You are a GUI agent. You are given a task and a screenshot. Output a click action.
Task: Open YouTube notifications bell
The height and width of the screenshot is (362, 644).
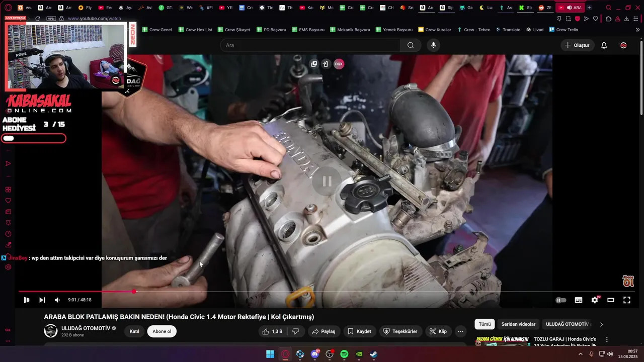tap(604, 45)
